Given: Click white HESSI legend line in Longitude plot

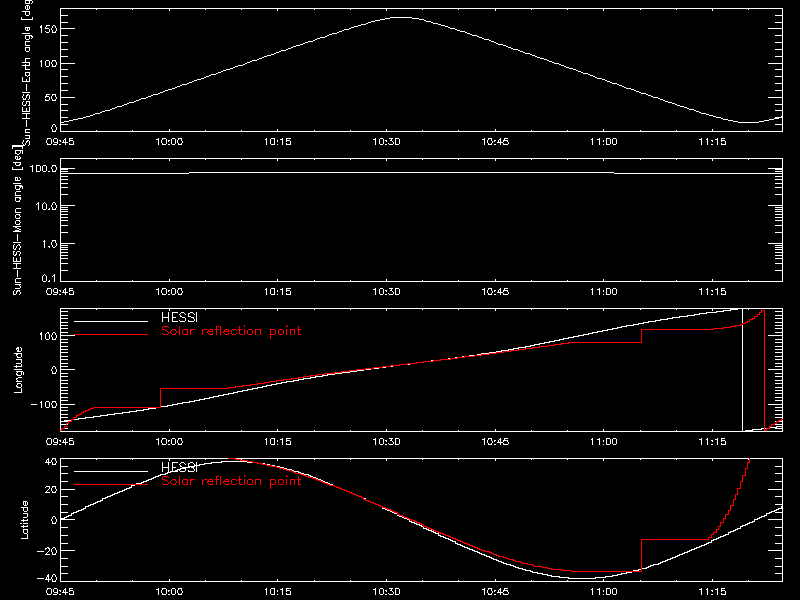Looking at the screenshot, I should pos(111,321).
